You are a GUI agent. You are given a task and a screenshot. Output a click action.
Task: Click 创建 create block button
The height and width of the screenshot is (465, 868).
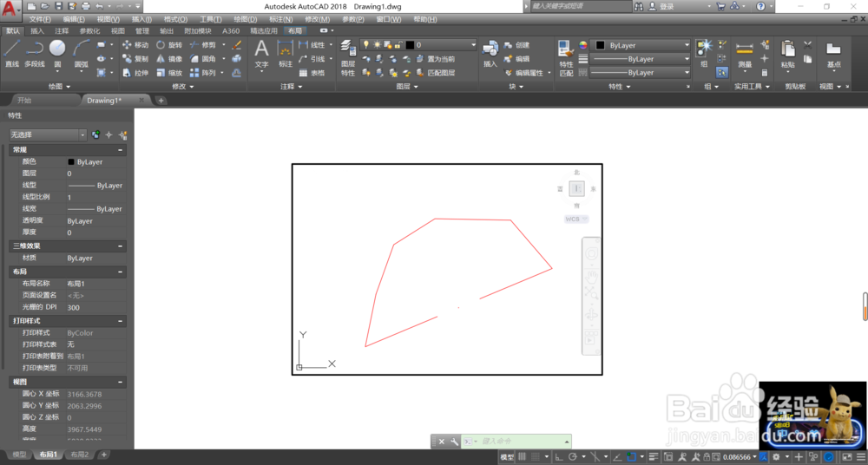[517, 45]
